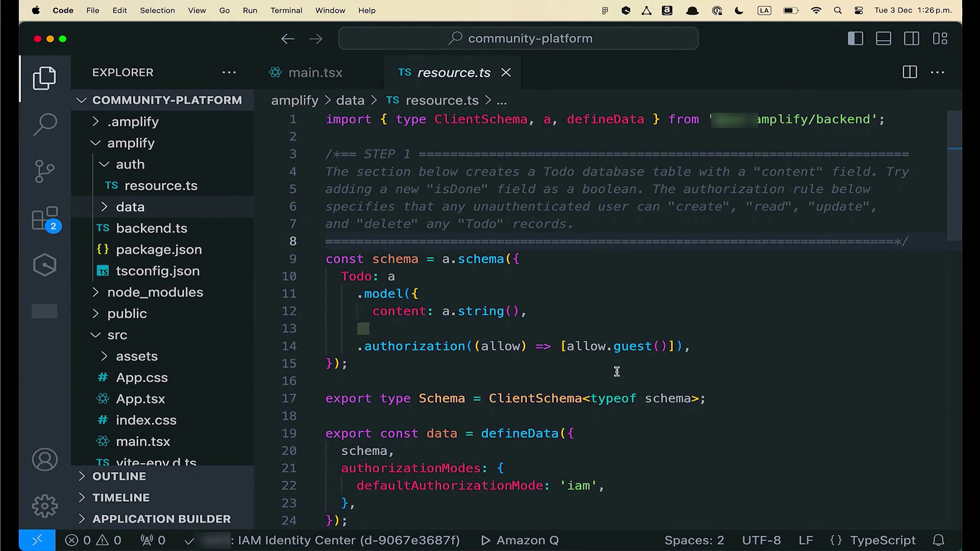980x551 pixels.
Task: Open notifications bell in status bar
Action: [938, 540]
